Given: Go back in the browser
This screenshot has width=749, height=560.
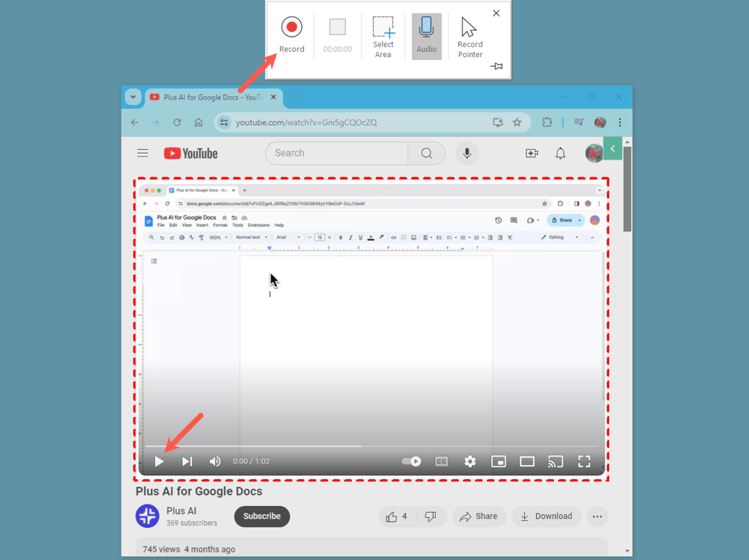Looking at the screenshot, I should pos(135,123).
